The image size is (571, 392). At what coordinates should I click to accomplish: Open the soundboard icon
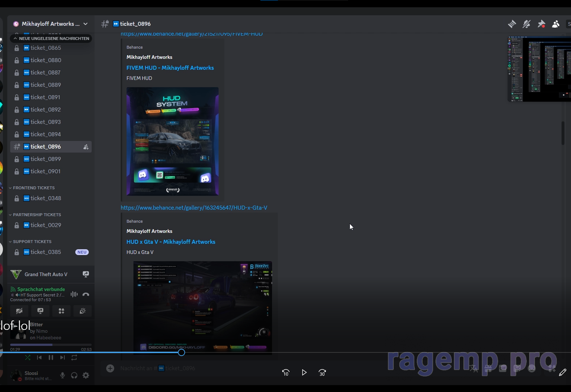tap(83, 311)
